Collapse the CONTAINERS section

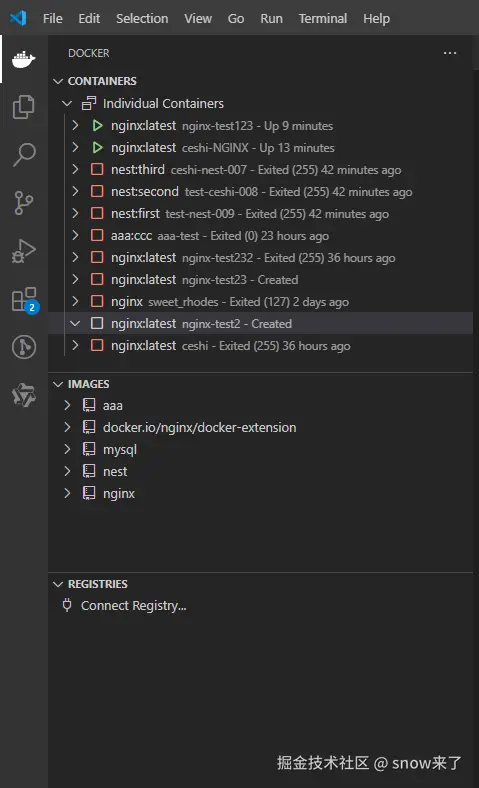(x=58, y=81)
